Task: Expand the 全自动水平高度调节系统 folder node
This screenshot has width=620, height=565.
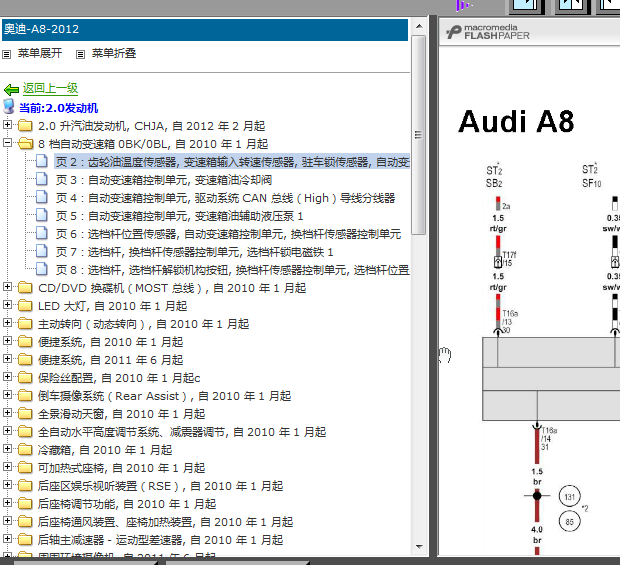Action: coord(7,431)
